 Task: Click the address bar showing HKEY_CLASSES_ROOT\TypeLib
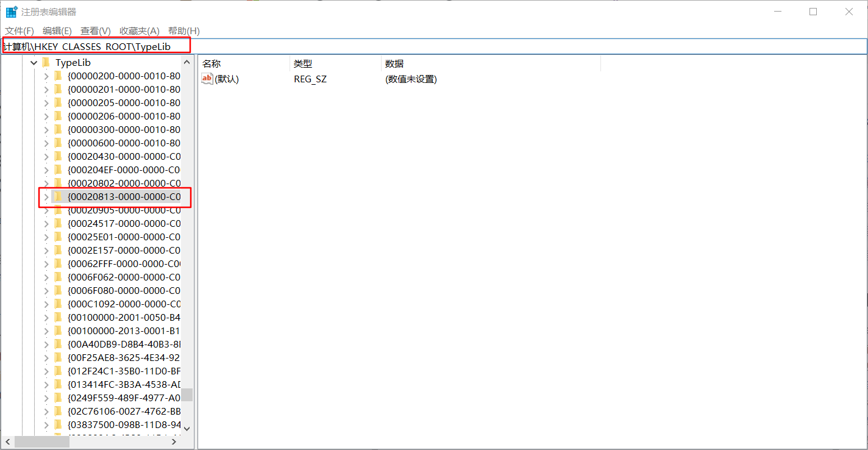(433, 46)
